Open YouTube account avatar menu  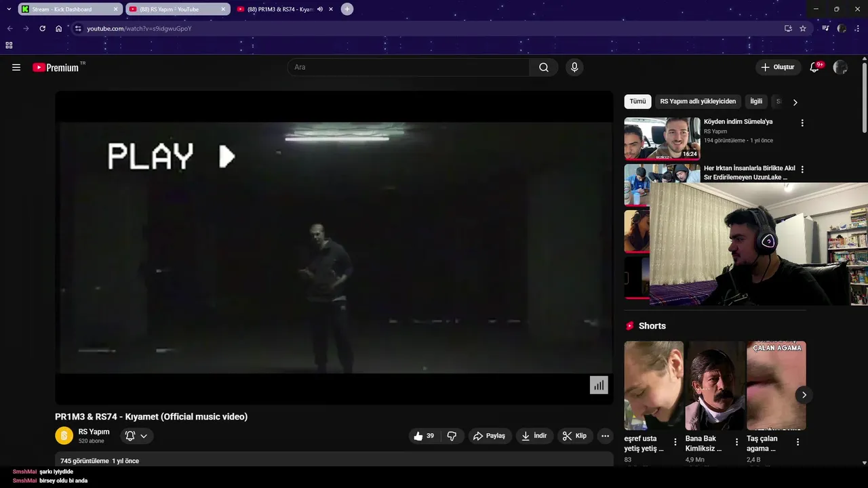(x=840, y=67)
